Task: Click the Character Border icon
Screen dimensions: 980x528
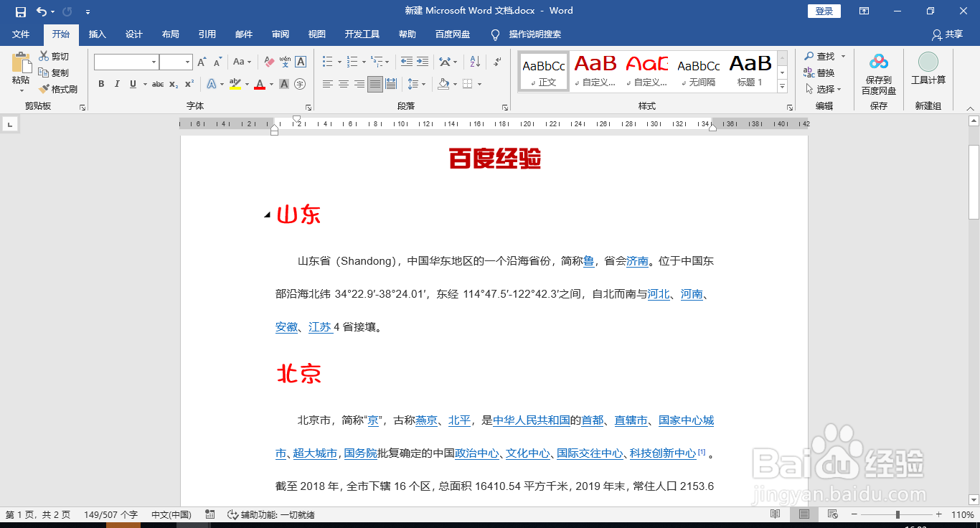Action: pyautogui.click(x=301, y=62)
